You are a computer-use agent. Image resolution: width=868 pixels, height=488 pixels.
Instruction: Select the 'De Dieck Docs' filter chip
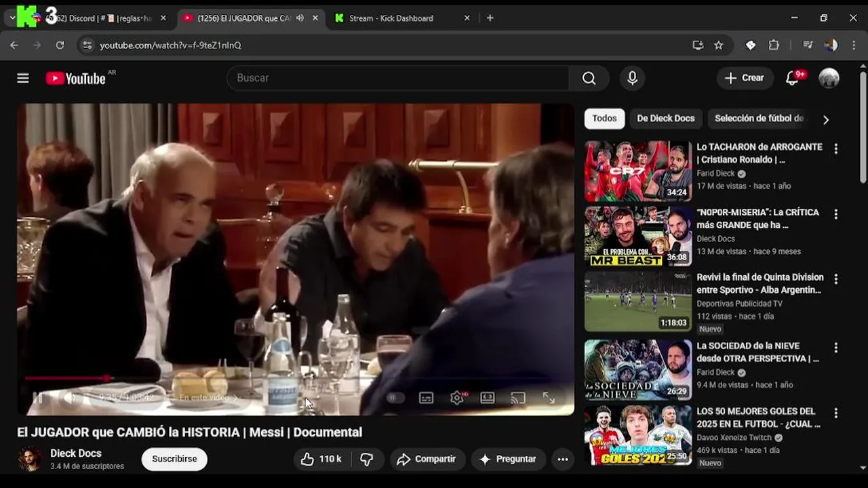pyautogui.click(x=666, y=119)
